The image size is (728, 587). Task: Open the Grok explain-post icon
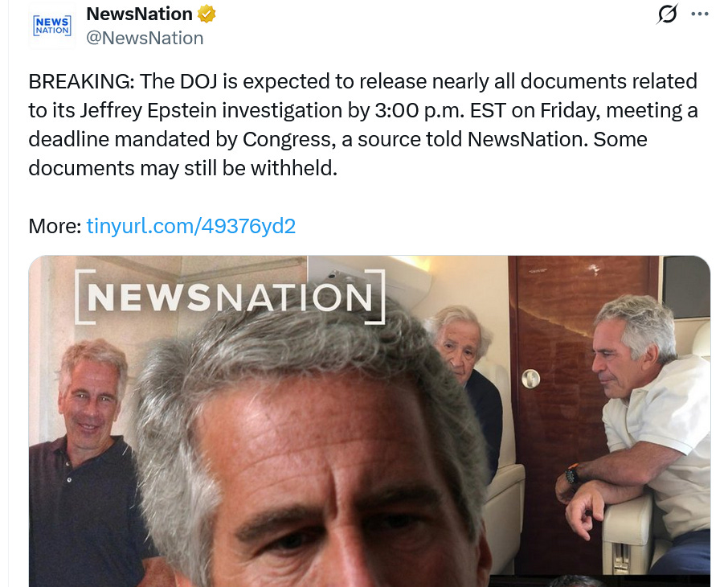pyautogui.click(x=668, y=14)
